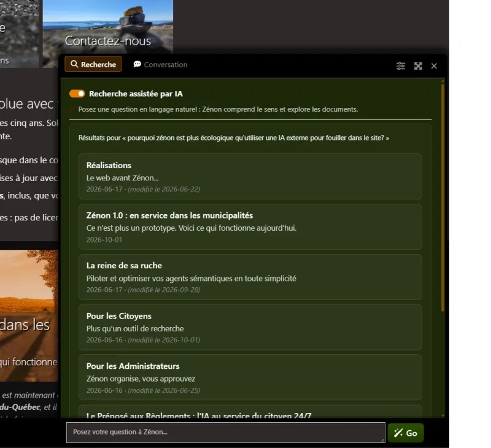Open the La reine de sa ruche result

pos(250,277)
